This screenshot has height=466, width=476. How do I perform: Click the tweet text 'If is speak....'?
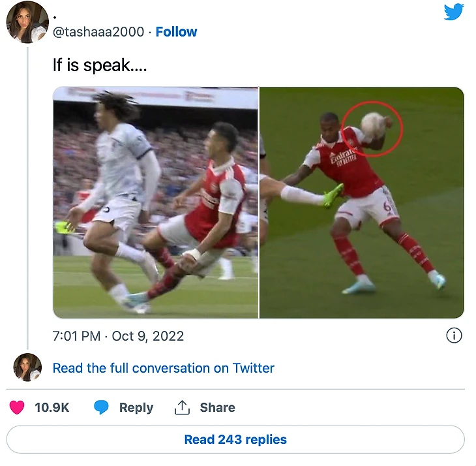click(x=100, y=65)
